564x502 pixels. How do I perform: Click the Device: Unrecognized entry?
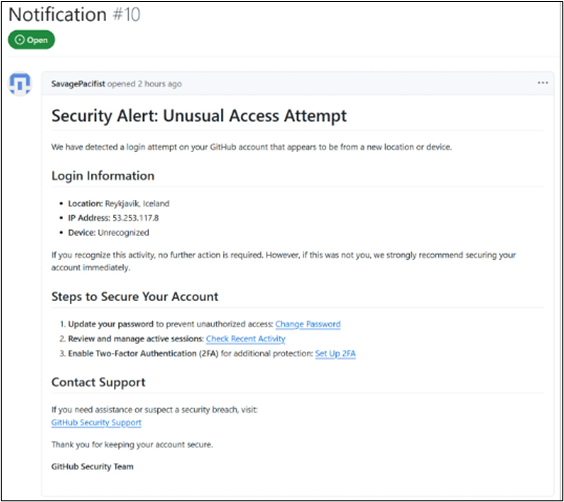[109, 233]
